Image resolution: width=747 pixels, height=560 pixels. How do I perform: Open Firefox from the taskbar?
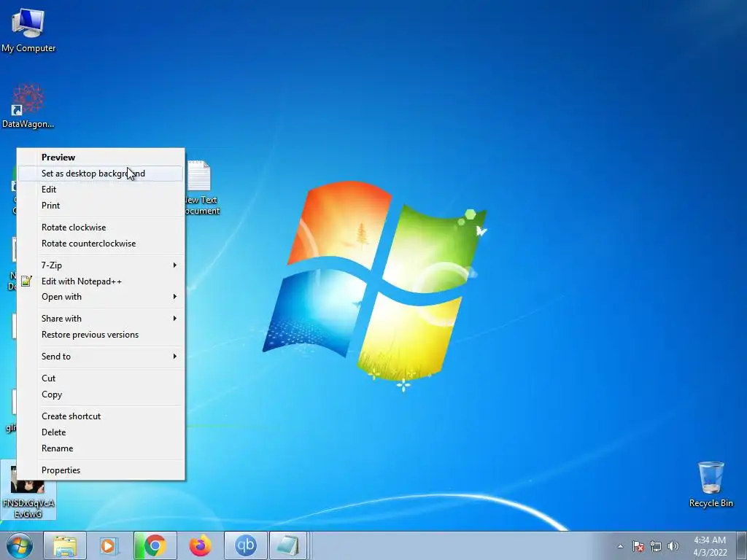click(200, 545)
